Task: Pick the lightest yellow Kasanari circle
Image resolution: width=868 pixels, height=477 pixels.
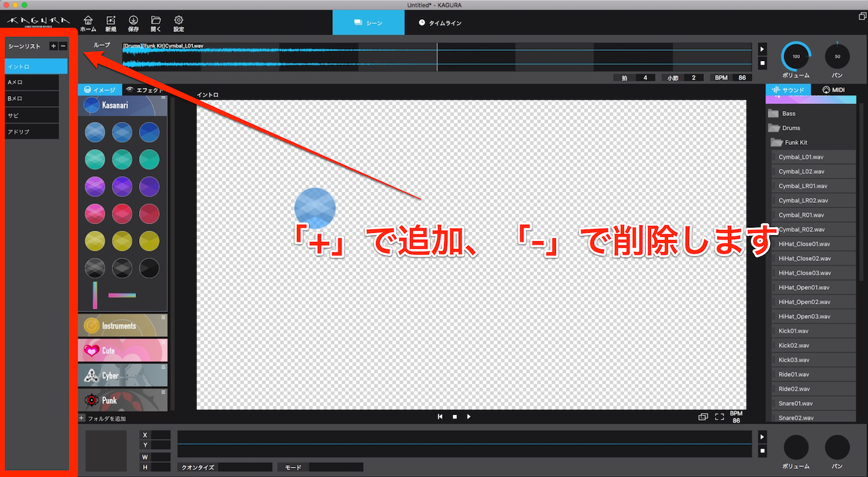Action: [95, 241]
